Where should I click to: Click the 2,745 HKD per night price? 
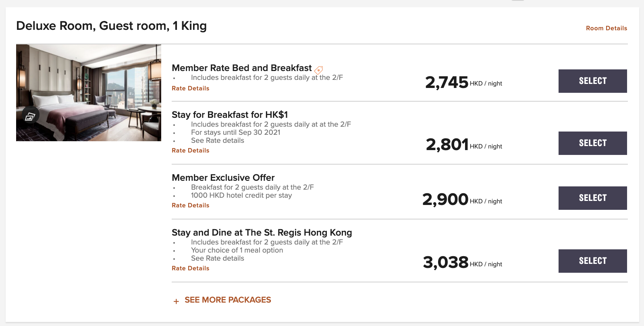463,82
